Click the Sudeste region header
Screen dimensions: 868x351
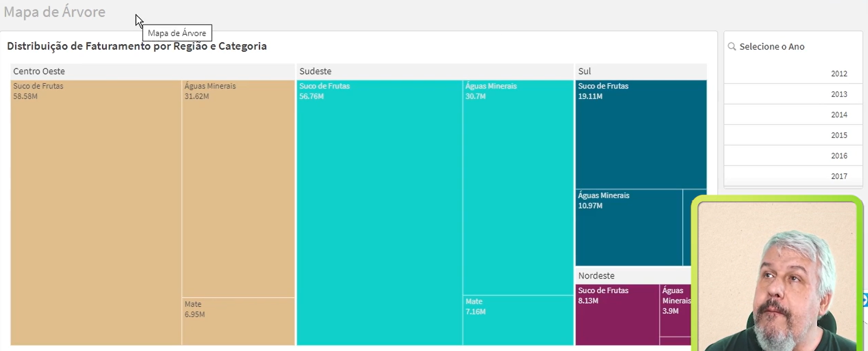tap(435, 72)
